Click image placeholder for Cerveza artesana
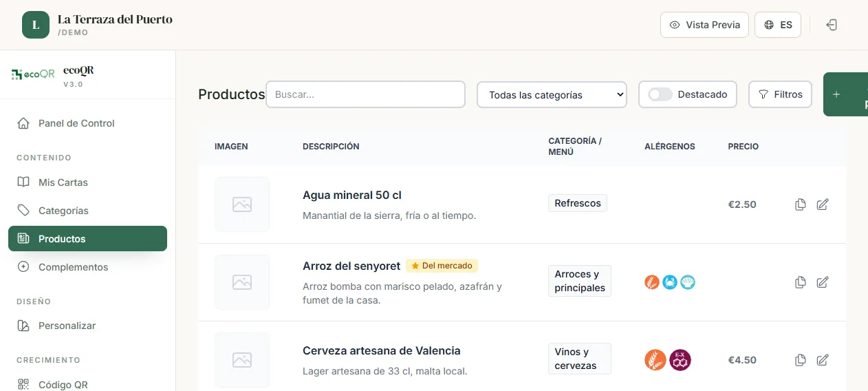 click(242, 360)
